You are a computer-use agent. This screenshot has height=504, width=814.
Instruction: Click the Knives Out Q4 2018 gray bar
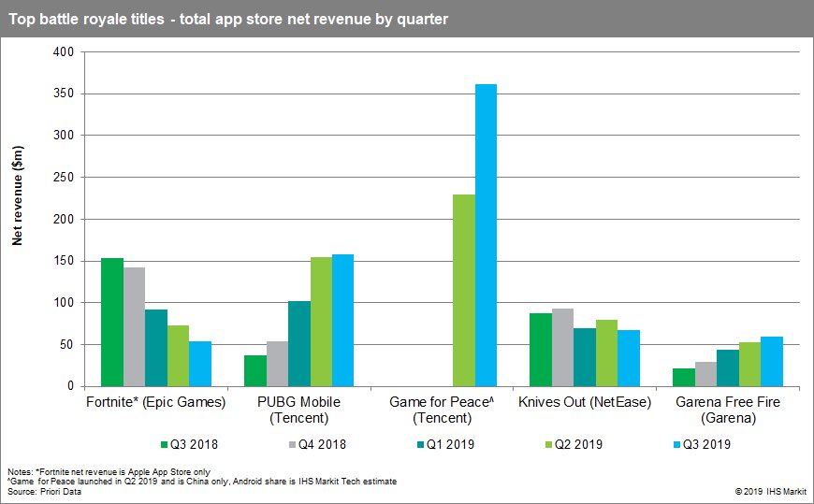click(x=562, y=348)
